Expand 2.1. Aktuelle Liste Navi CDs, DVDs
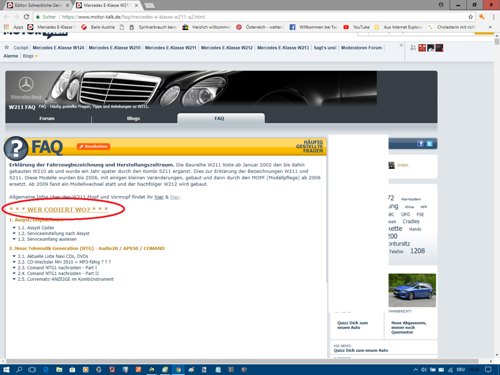Screen dimensions: 500x375 (53, 256)
